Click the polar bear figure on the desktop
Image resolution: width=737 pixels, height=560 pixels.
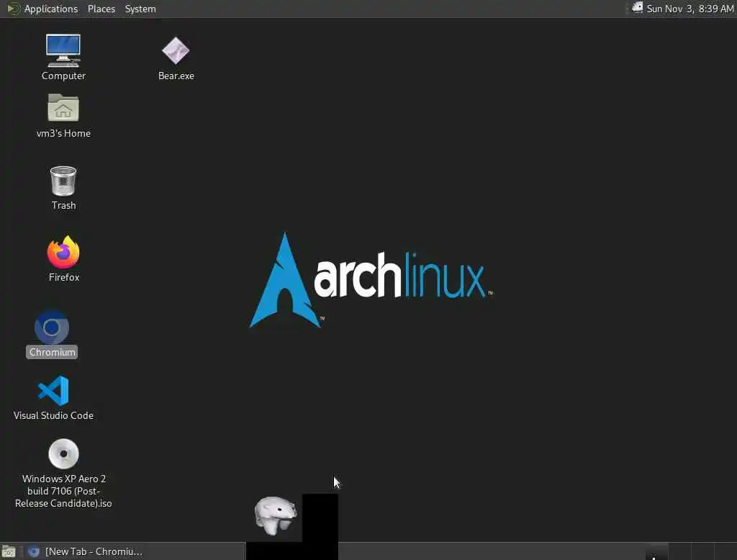276,516
